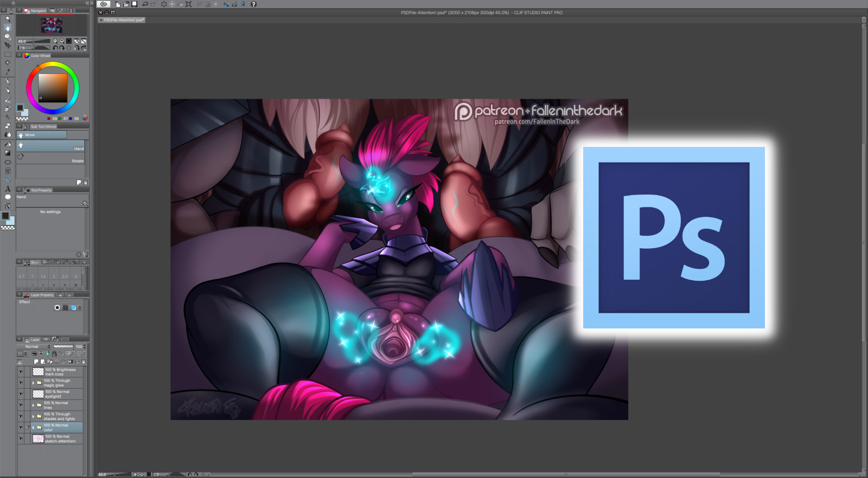Expand the 'shades and lights' folder
This screenshot has width=868, height=478.
point(33,416)
